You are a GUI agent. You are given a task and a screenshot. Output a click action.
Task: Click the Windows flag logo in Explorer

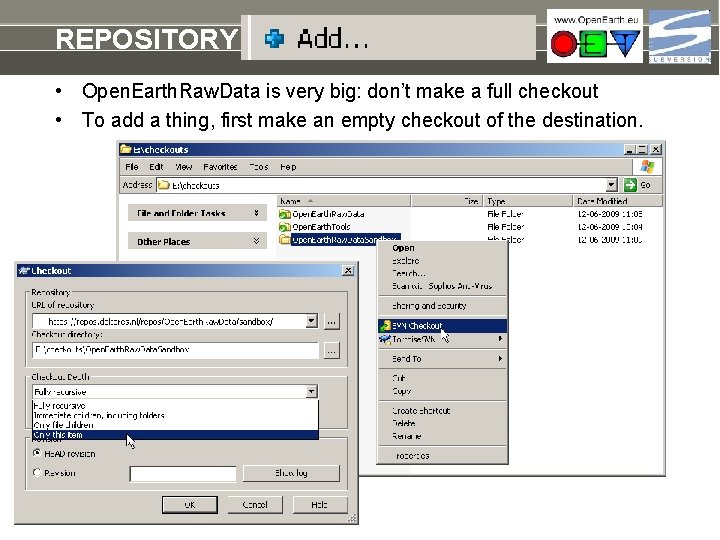point(647,167)
